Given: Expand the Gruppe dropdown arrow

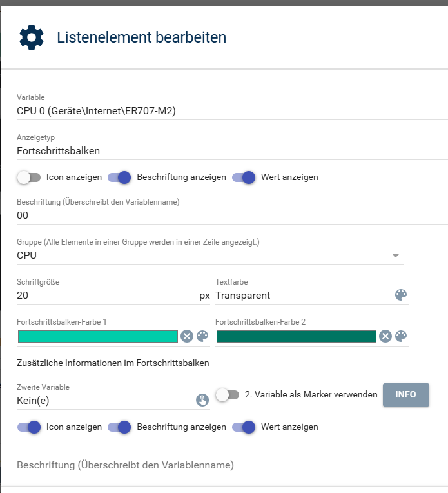Looking at the screenshot, I should (396, 256).
